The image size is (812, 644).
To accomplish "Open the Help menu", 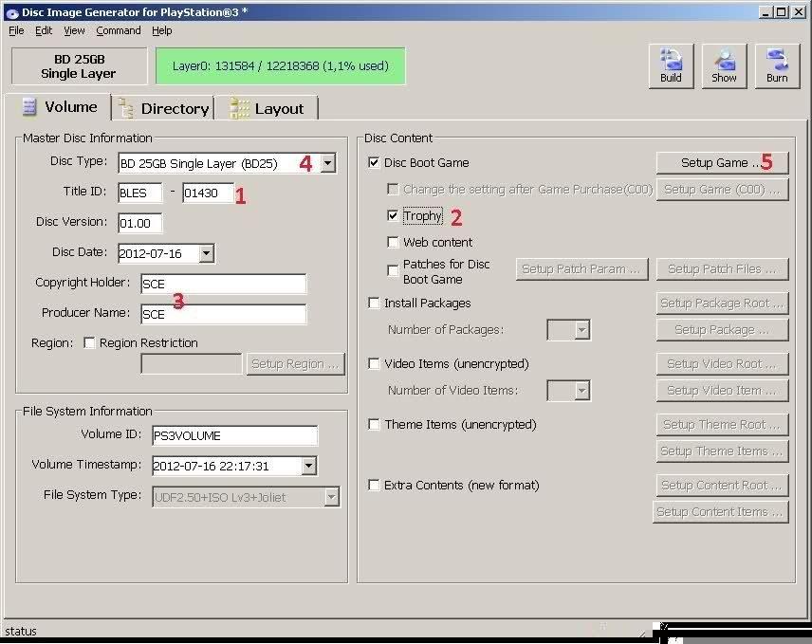I will tap(161, 30).
